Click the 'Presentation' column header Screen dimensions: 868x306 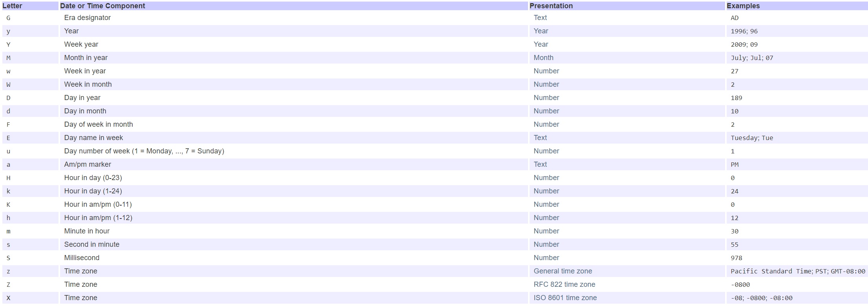click(551, 6)
